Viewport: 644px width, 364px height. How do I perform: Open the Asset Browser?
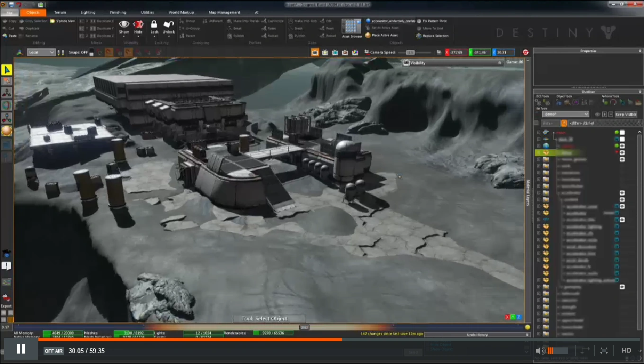[x=351, y=28]
